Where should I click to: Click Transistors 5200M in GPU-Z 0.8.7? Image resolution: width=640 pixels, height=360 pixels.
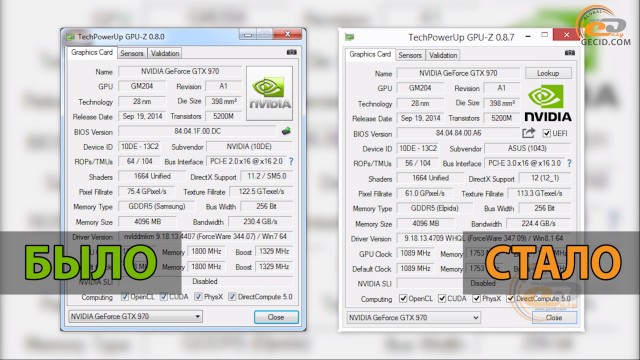pos(502,118)
